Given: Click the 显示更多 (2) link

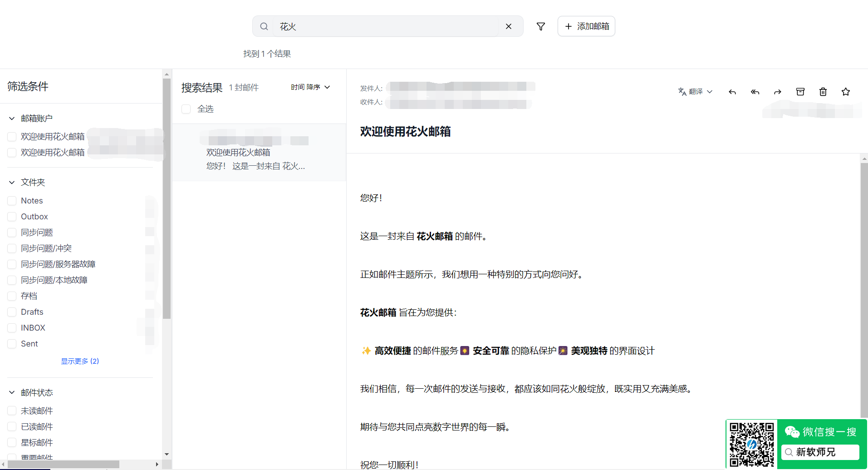Looking at the screenshot, I should tap(80, 361).
